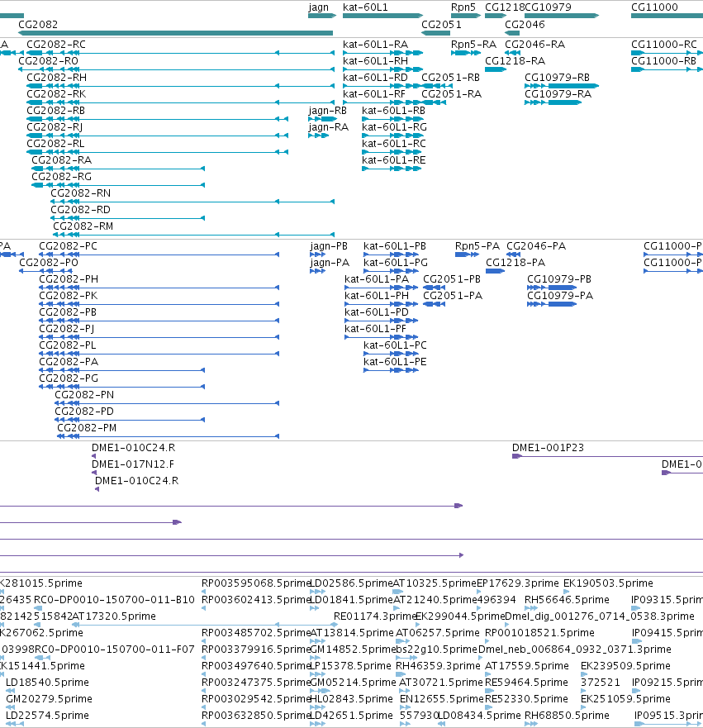
Task: Click transcript CG2082-RD label
Action: [81, 210]
